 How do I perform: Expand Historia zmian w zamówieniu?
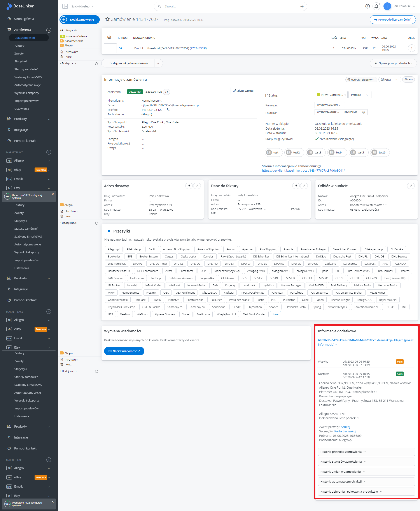(366, 471)
